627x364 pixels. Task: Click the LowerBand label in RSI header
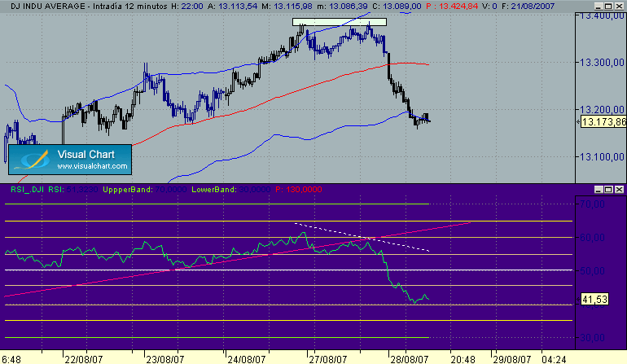click(214, 190)
